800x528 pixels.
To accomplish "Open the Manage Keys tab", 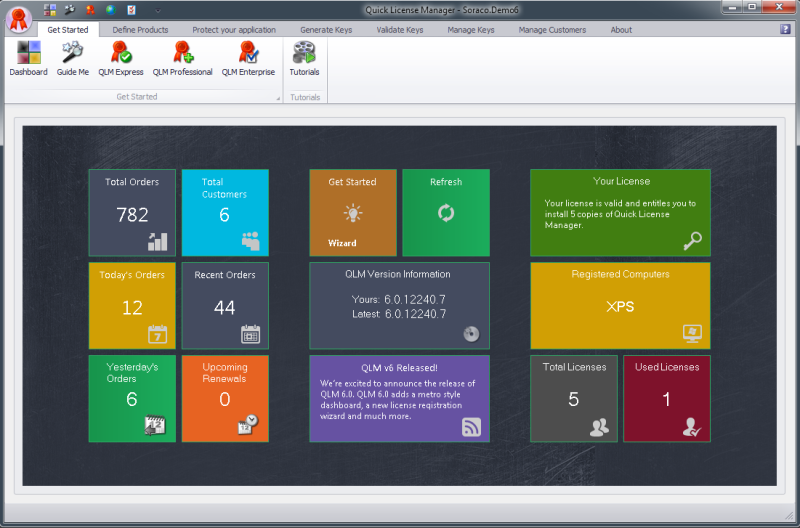I will [470, 30].
